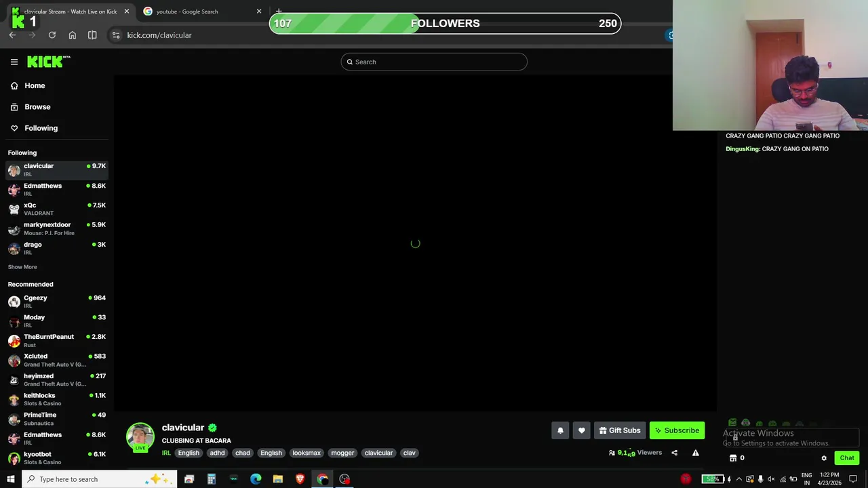Open markynextdoor channel
The width and height of the screenshot is (868, 488).
tap(57, 228)
